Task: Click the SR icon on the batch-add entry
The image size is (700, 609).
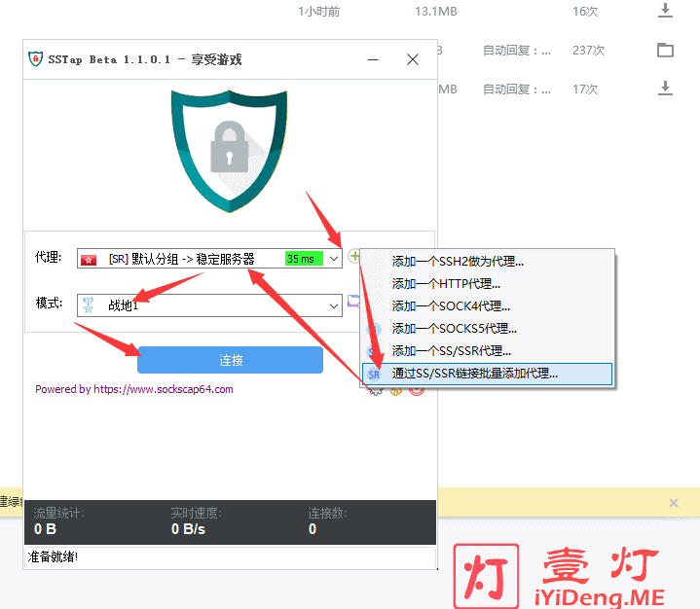Action: coord(374,375)
